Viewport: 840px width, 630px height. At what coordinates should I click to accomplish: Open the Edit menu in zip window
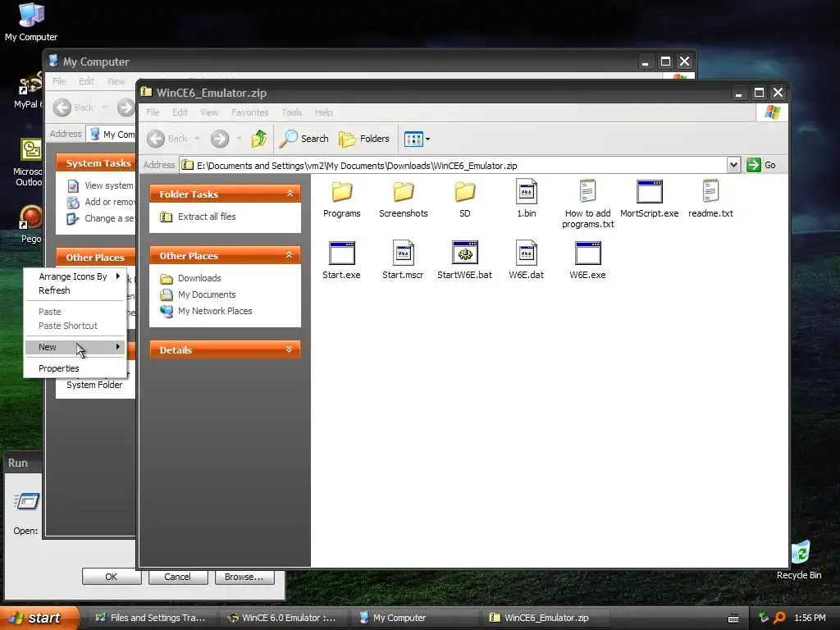180,112
